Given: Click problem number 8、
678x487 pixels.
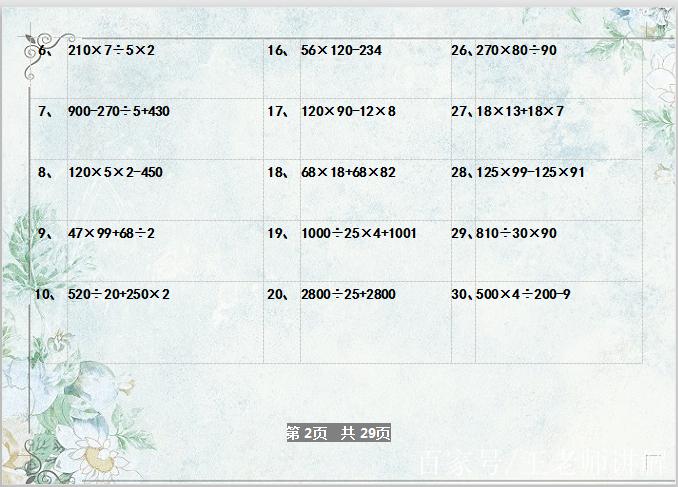Looking at the screenshot, I should [x=46, y=173].
